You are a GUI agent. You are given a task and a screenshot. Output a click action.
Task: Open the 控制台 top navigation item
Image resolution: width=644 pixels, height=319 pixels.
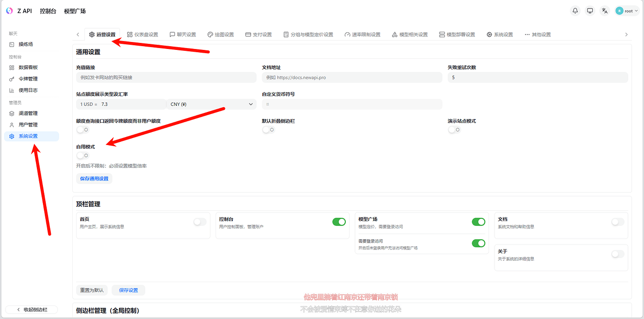48,11
